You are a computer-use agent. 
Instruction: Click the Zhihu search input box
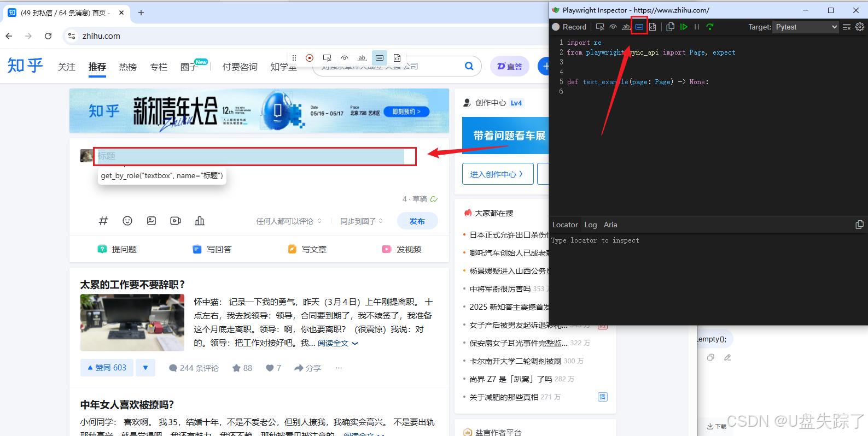(x=388, y=66)
